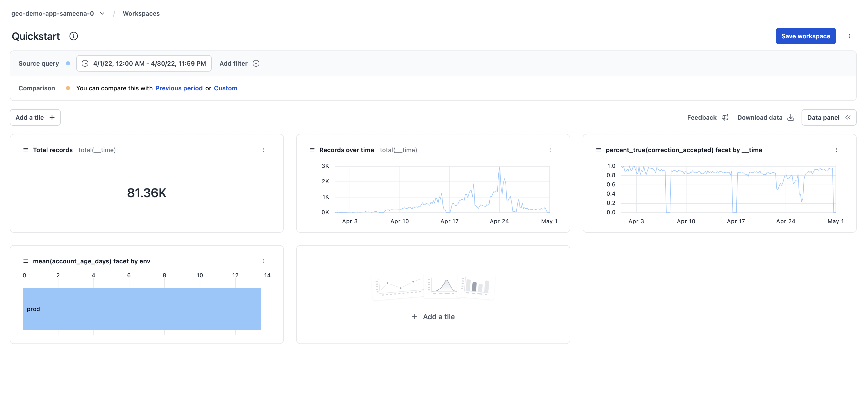Expand gec-demo-app-sameena-0 project dropdown
The height and width of the screenshot is (397, 868).
[102, 13]
